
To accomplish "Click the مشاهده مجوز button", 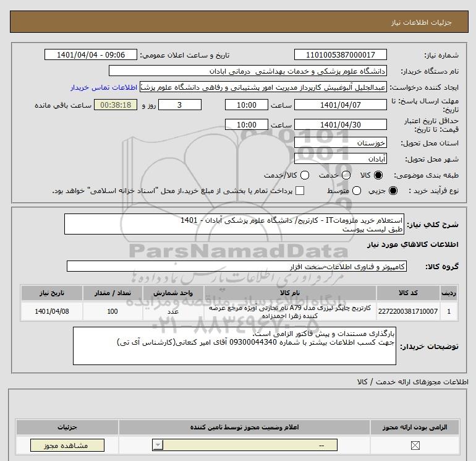I will tap(67, 446).
